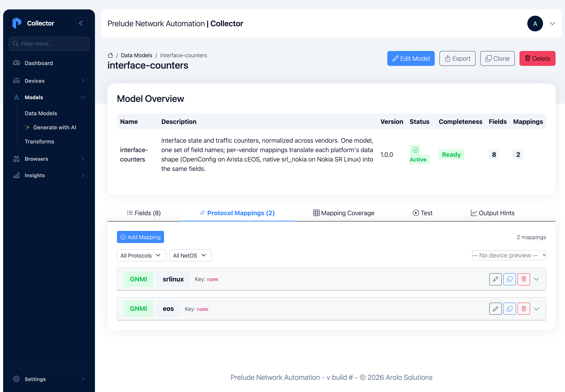This screenshot has width=565, height=392.
Task: Duplicate the srlinux mapping with the copy icon
Action: [x=509, y=279]
